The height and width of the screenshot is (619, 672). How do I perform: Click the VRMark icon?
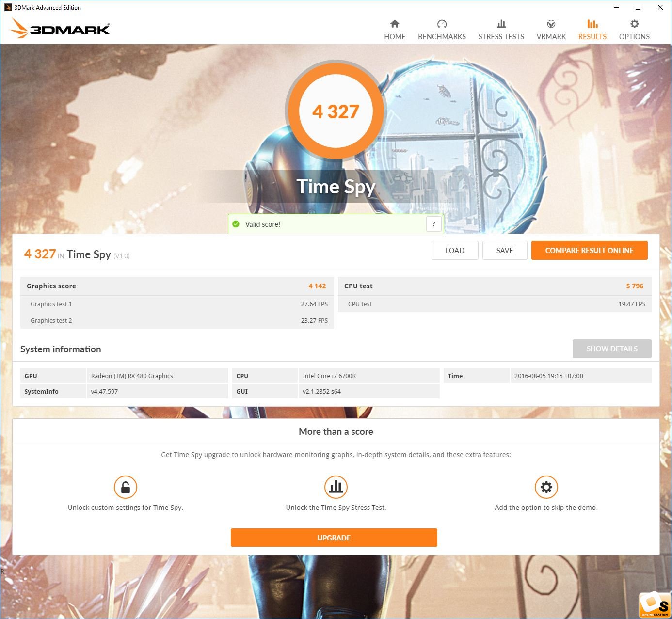coord(551,24)
